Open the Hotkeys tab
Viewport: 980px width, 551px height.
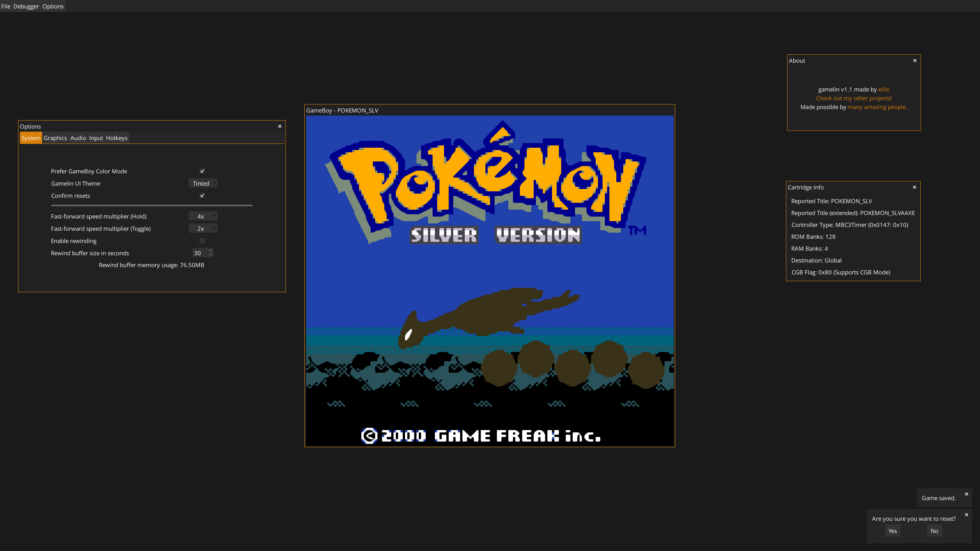pos(117,138)
